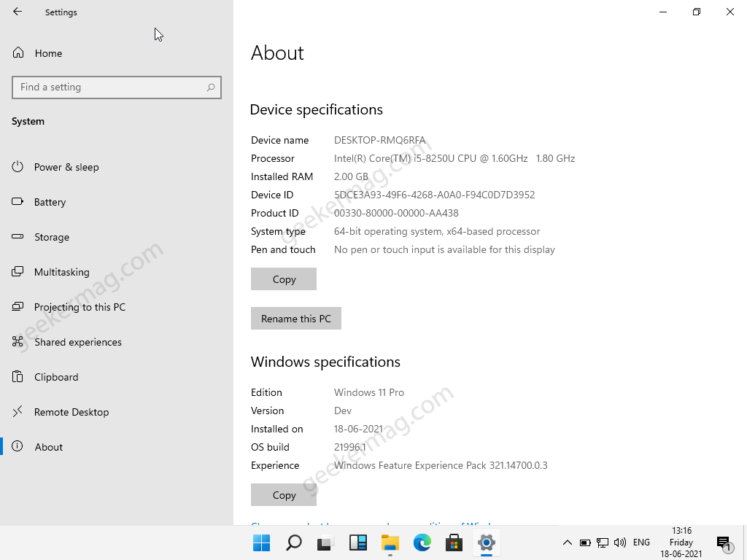
Task: Go to Multitasking settings
Action: pos(50,272)
